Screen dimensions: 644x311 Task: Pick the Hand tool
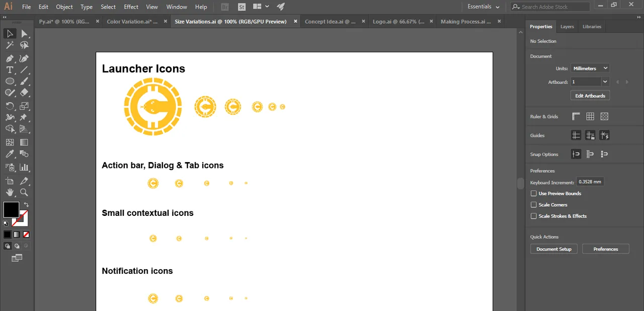click(x=10, y=192)
